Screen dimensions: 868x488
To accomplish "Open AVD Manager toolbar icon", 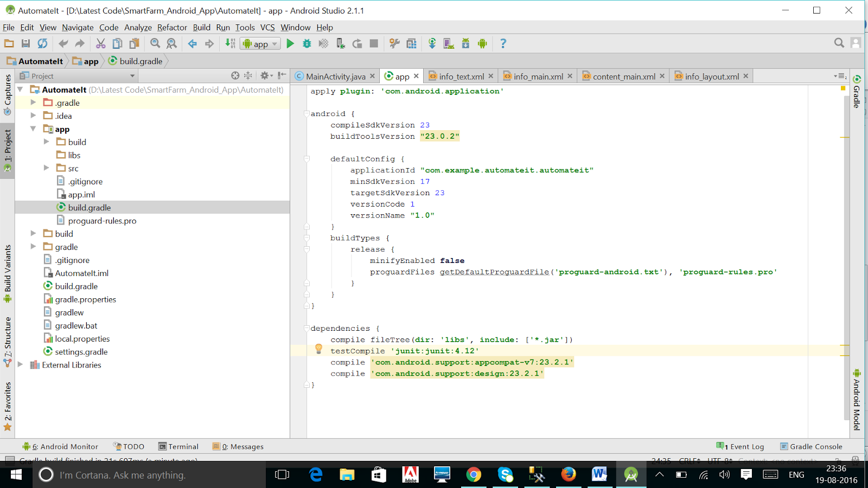I will click(449, 43).
